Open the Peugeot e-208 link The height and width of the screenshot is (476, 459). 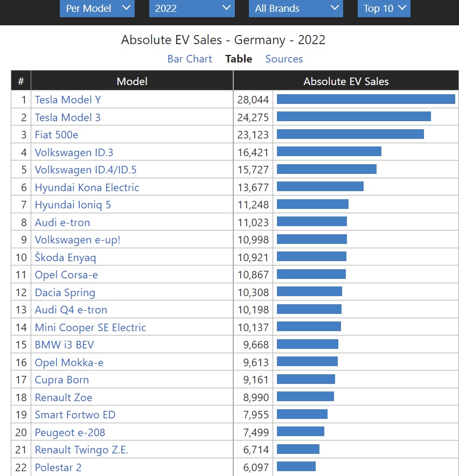(x=70, y=432)
